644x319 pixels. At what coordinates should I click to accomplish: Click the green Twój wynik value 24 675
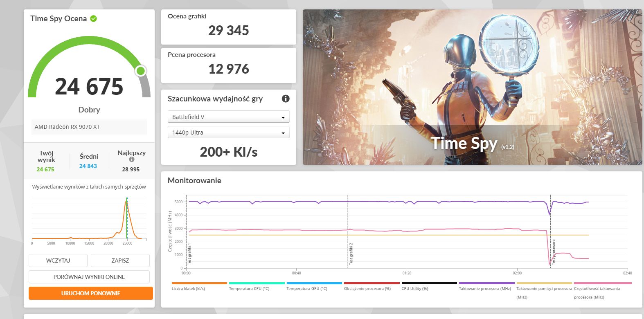(x=45, y=169)
